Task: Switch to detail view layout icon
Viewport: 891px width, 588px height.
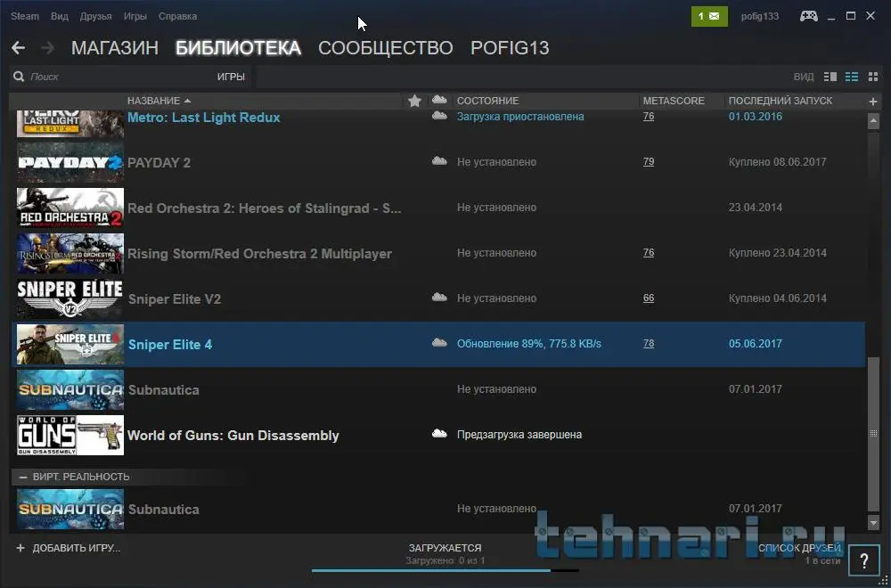Action: [830, 77]
